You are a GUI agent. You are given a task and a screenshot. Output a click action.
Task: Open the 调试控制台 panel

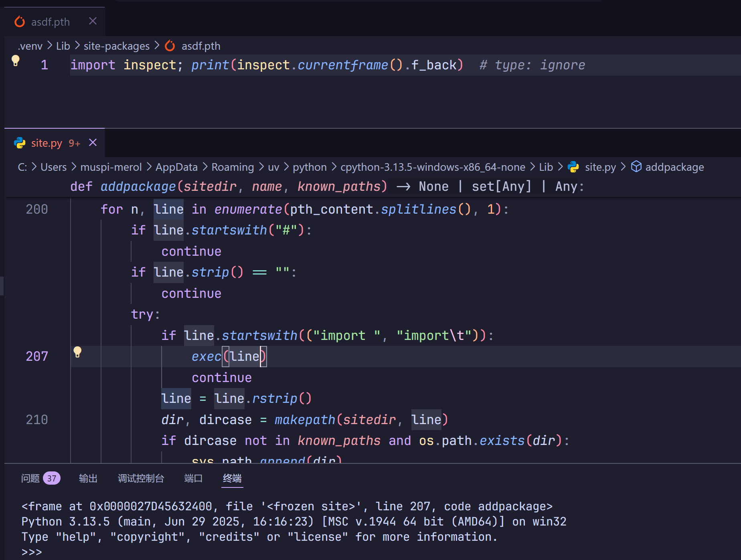point(141,478)
